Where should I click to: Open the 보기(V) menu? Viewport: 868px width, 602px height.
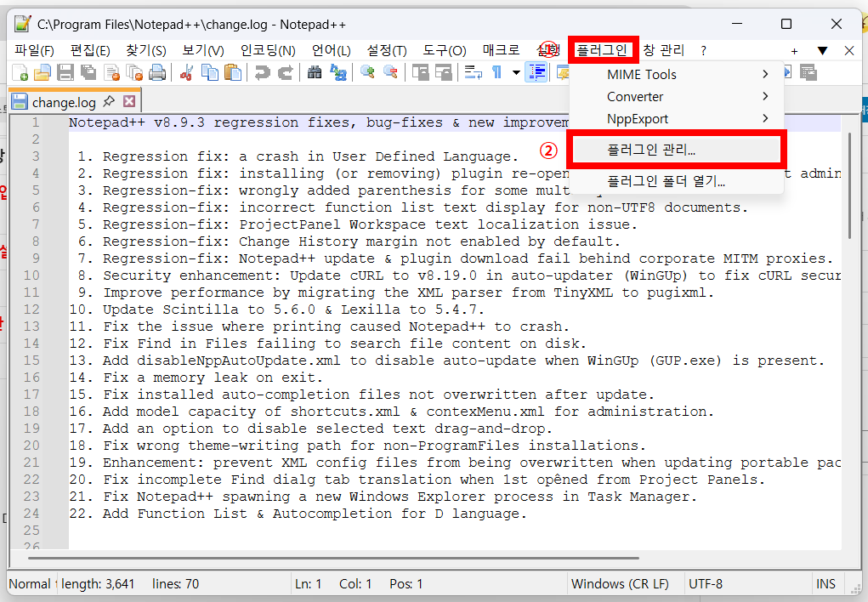203,50
